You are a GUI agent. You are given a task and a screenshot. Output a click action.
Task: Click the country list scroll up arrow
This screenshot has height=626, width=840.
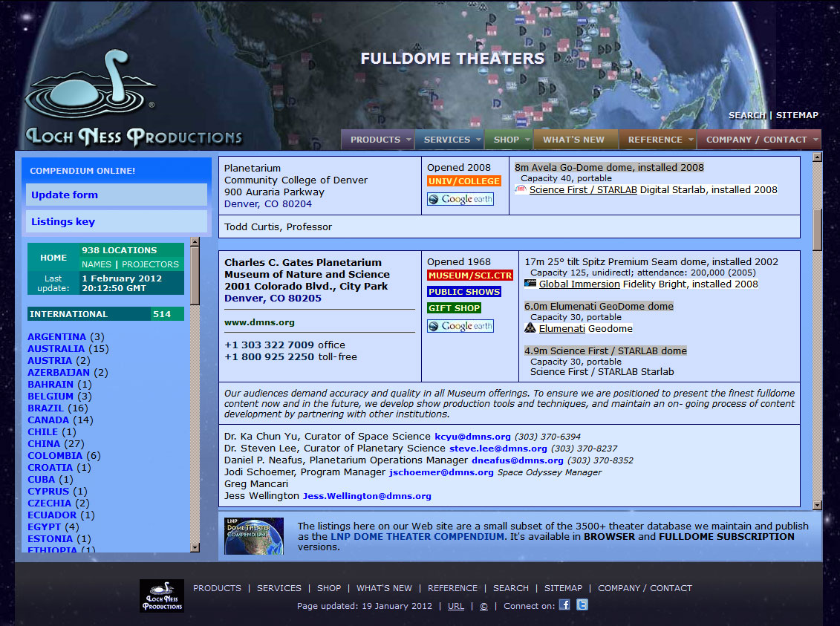tap(195, 242)
